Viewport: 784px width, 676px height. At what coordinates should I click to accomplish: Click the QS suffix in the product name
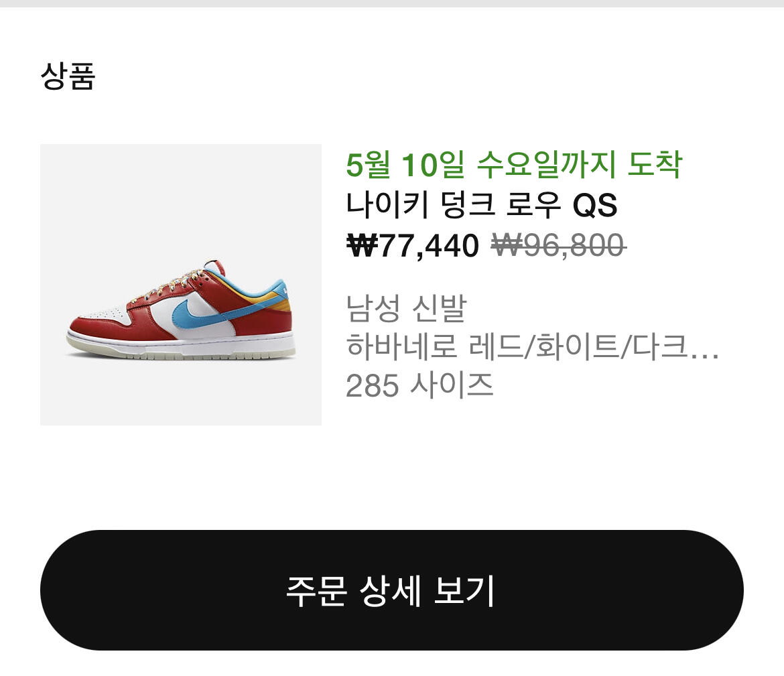click(594, 205)
